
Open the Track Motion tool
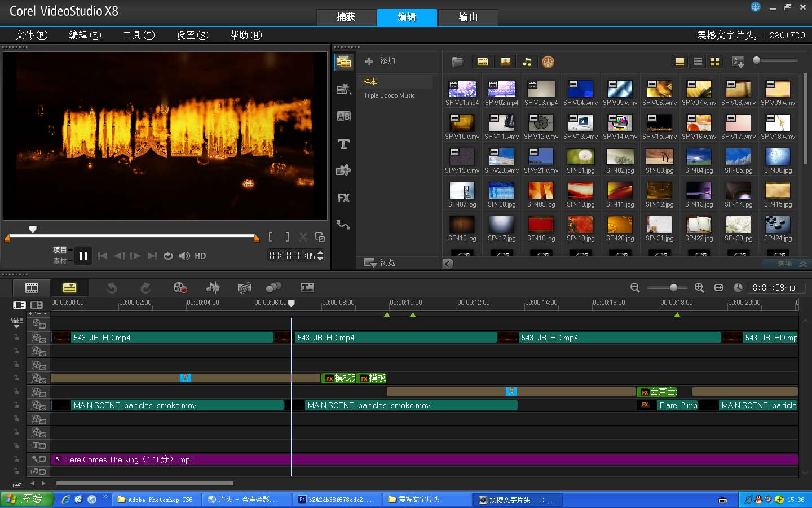tap(273, 288)
